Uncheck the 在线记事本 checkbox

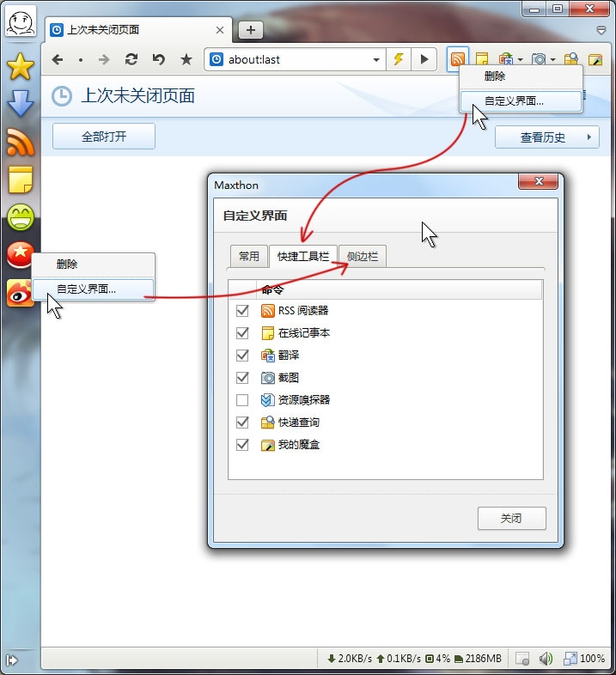[242, 332]
